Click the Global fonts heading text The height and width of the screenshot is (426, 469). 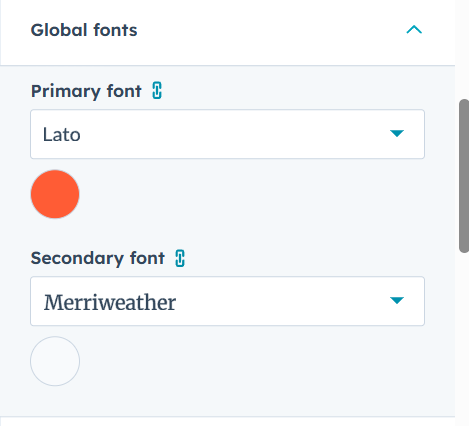pyautogui.click(x=84, y=30)
